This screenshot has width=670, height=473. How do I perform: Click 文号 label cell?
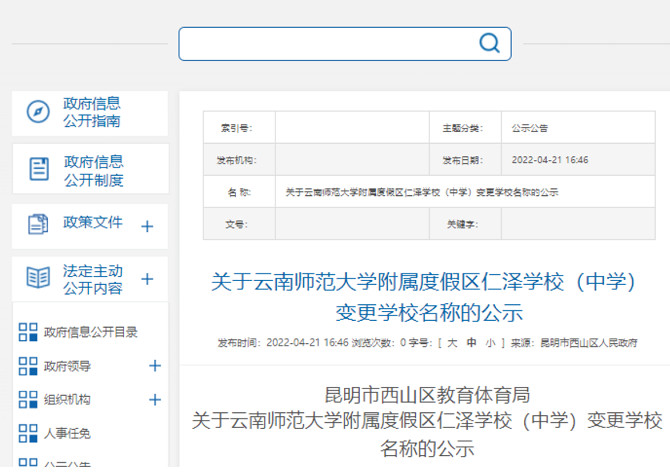click(239, 224)
